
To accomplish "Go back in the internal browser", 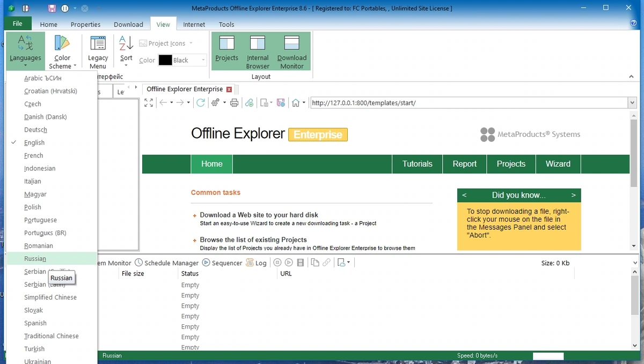I will tap(163, 103).
